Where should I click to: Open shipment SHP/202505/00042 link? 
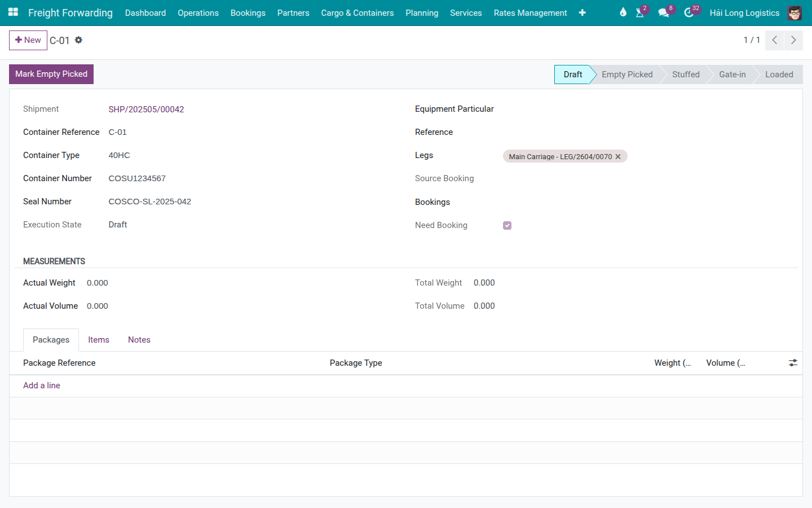pos(146,110)
